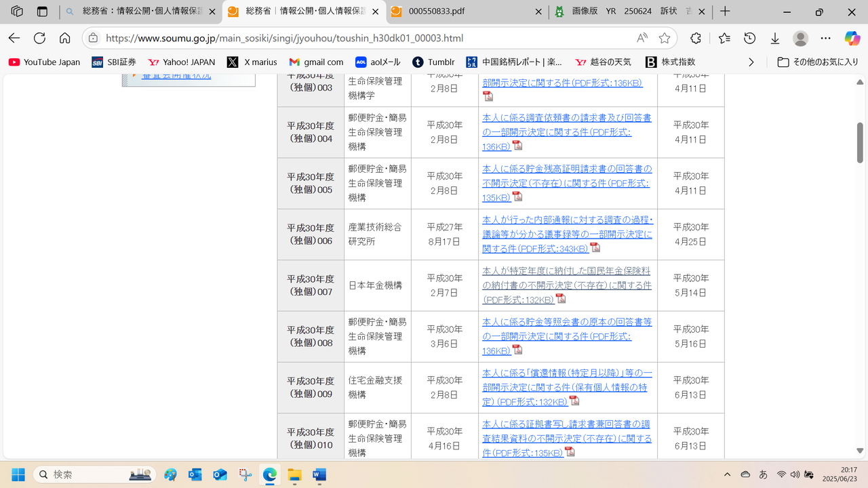Open Yahoo! JAPAN bookmark

pyautogui.click(x=181, y=62)
